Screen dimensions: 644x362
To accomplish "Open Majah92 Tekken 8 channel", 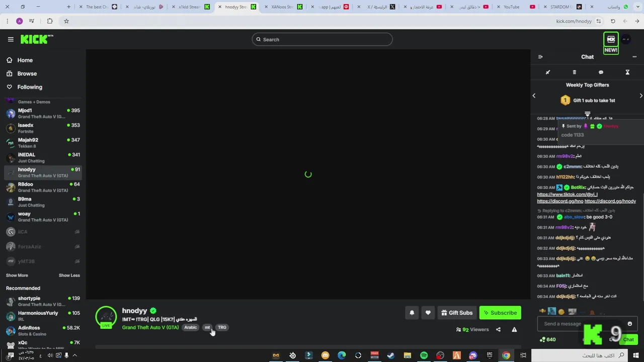I will [x=43, y=143].
